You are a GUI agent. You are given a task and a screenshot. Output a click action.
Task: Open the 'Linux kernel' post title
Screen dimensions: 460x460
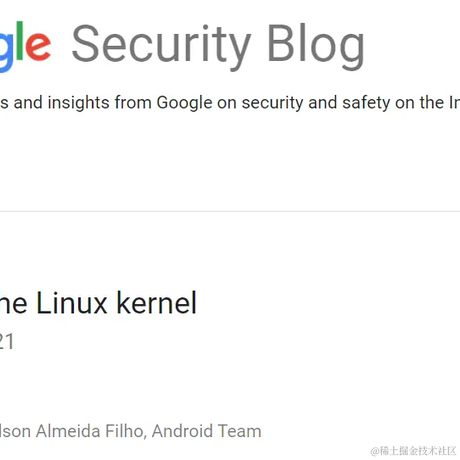coord(98,303)
